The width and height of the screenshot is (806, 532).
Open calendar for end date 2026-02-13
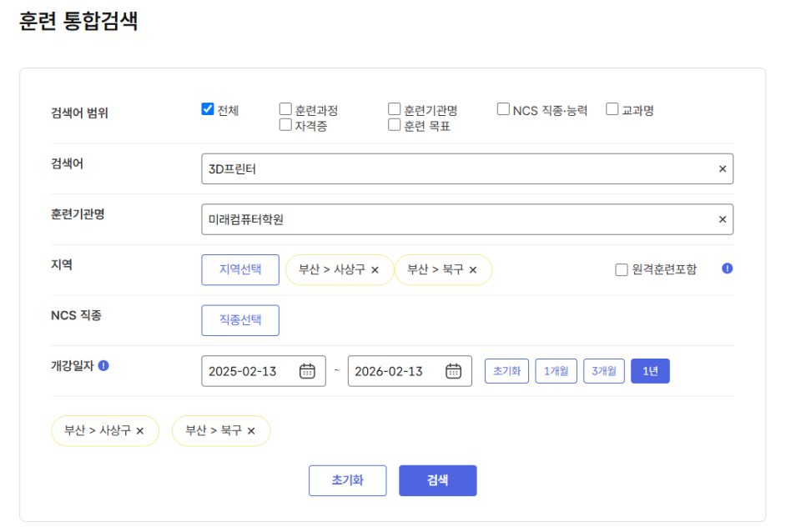coord(453,371)
